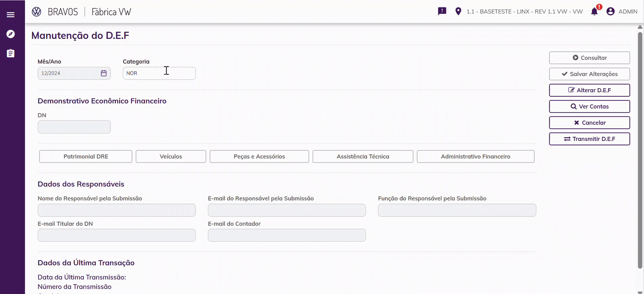Open the notifications bell
The image size is (644, 294).
pos(595,11)
